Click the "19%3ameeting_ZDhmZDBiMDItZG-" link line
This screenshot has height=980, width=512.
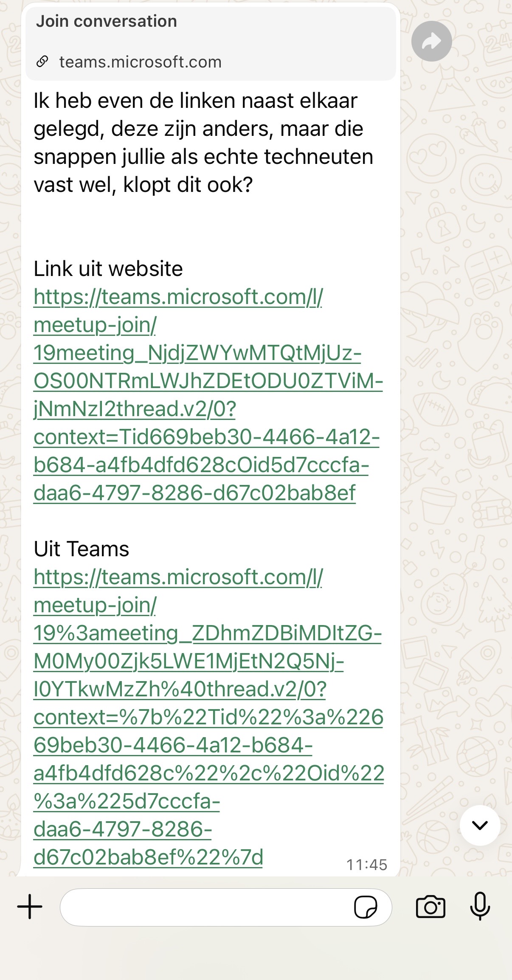[208, 633]
